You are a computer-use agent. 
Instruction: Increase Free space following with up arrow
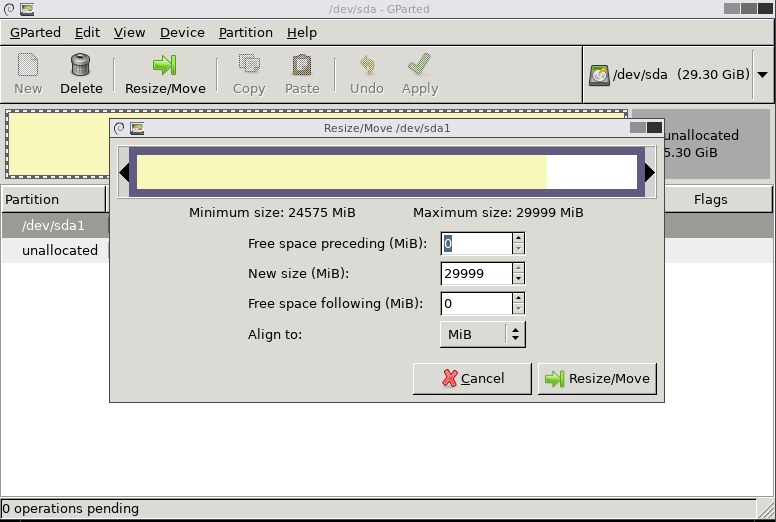tap(518, 298)
